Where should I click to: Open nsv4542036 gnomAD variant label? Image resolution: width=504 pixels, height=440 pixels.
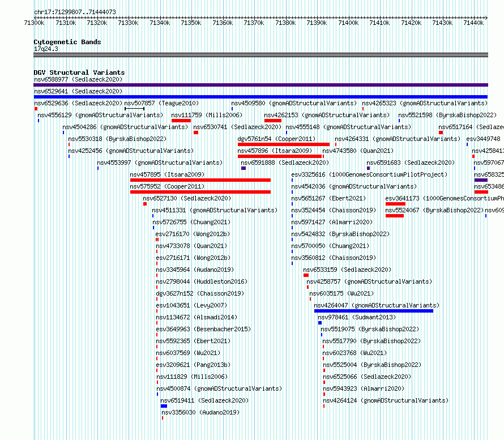coord(354,186)
